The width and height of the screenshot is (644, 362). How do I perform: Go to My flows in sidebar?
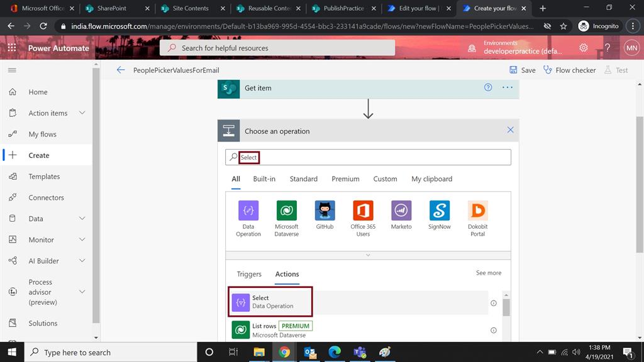pyautogui.click(x=42, y=134)
